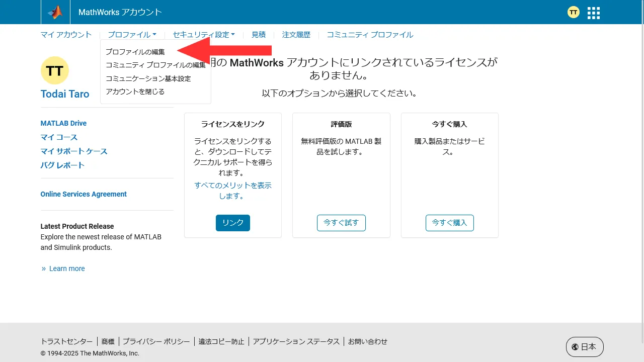Viewport: 644px width, 362px height.
Task: Go to the 見積 tab
Action: point(259,35)
